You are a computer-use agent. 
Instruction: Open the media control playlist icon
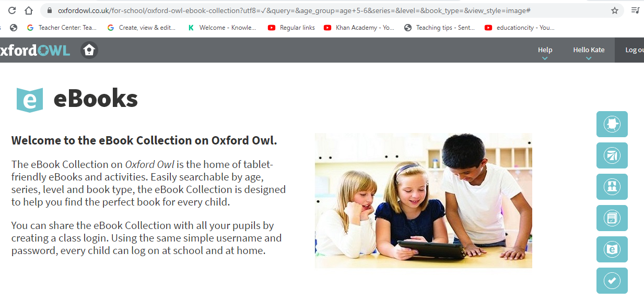[636, 10]
